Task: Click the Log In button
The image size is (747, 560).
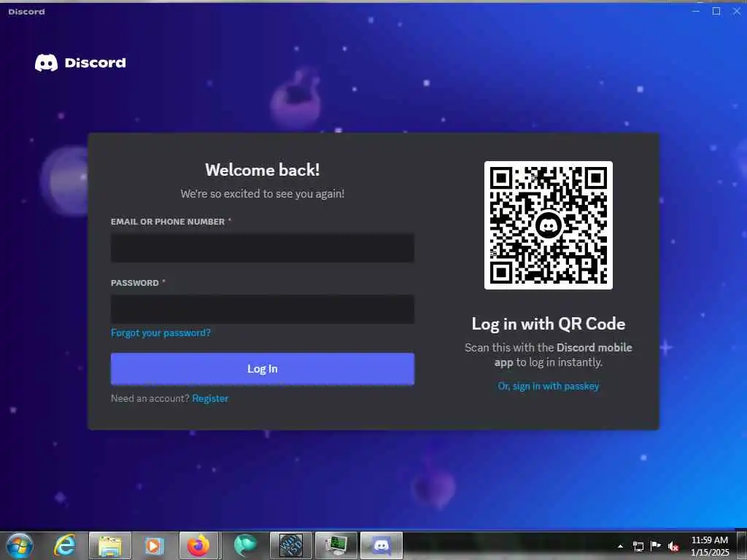Action: click(263, 368)
